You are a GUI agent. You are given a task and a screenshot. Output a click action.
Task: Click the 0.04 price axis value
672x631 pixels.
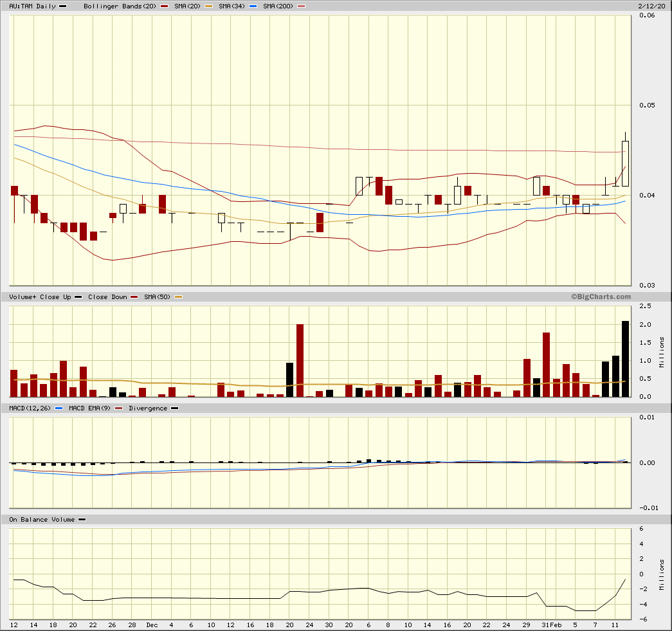(x=647, y=196)
